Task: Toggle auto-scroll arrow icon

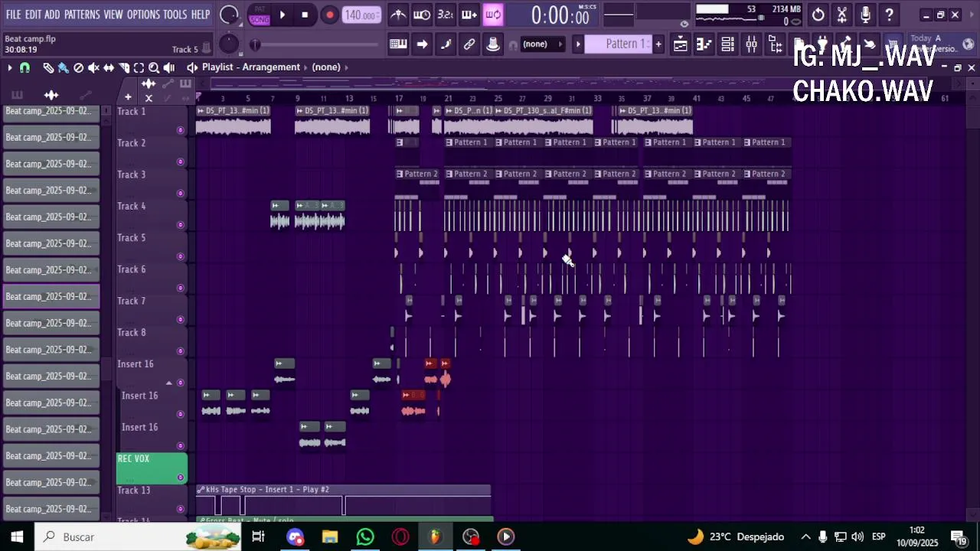Action: coord(422,44)
